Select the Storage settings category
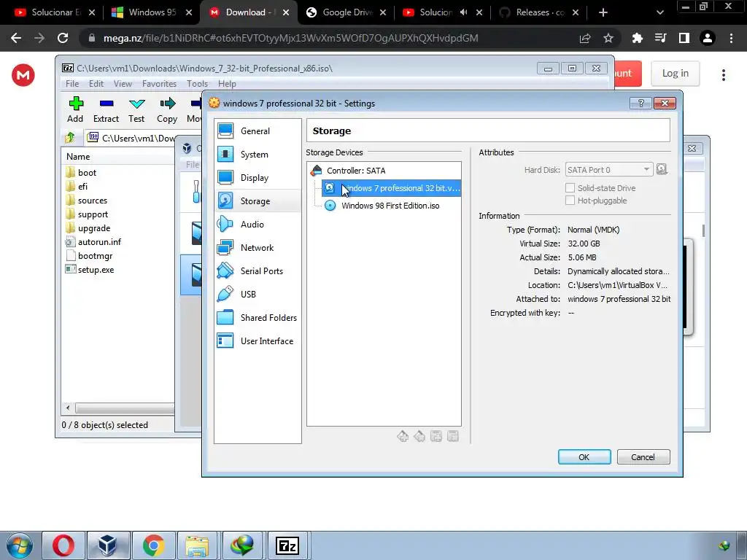This screenshot has height=560, width=747. [258, 201]
